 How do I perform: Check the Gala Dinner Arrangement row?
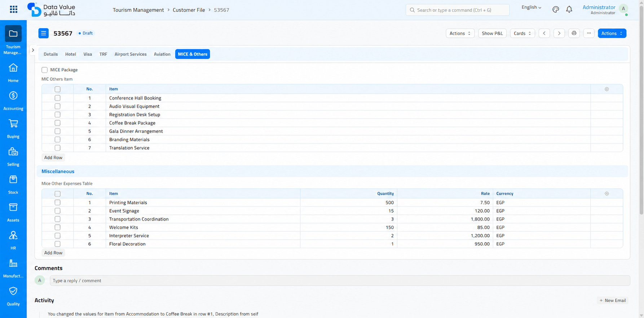57,131
